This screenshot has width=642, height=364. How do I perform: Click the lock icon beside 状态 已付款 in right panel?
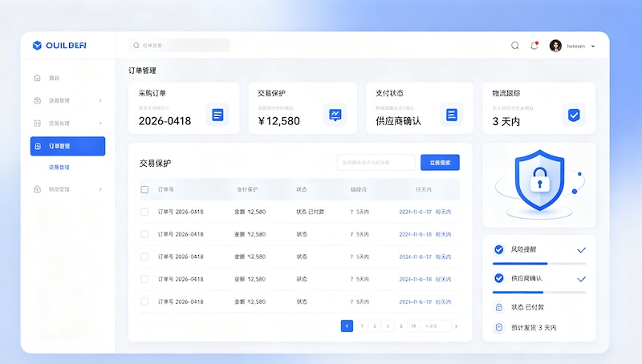pyautogui.click(x=498, y=307)
